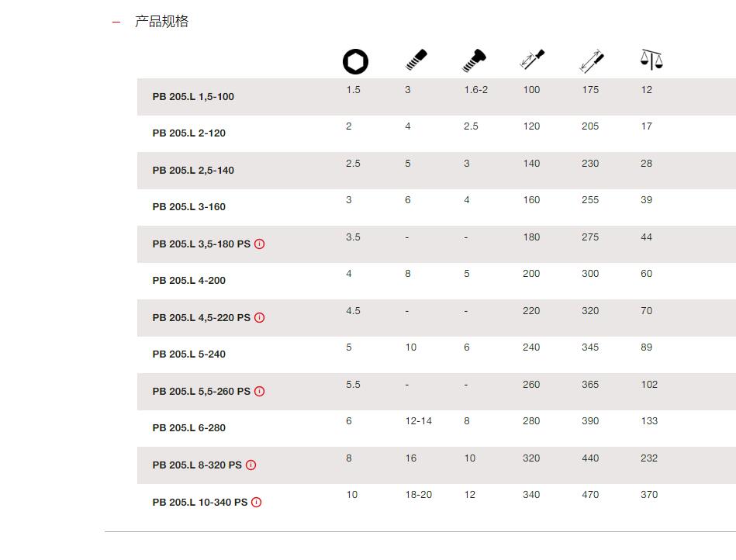Click the hexagon key size column icon
736x560 pixels.
(x=355, y=61)
